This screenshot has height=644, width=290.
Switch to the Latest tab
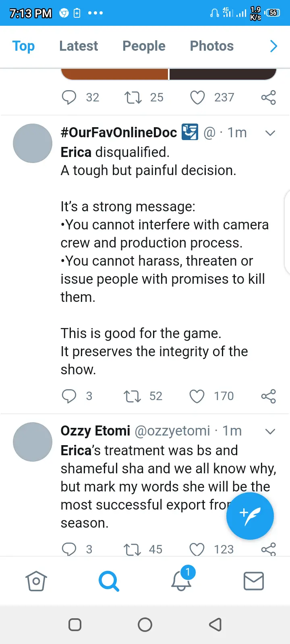(79, 46)
